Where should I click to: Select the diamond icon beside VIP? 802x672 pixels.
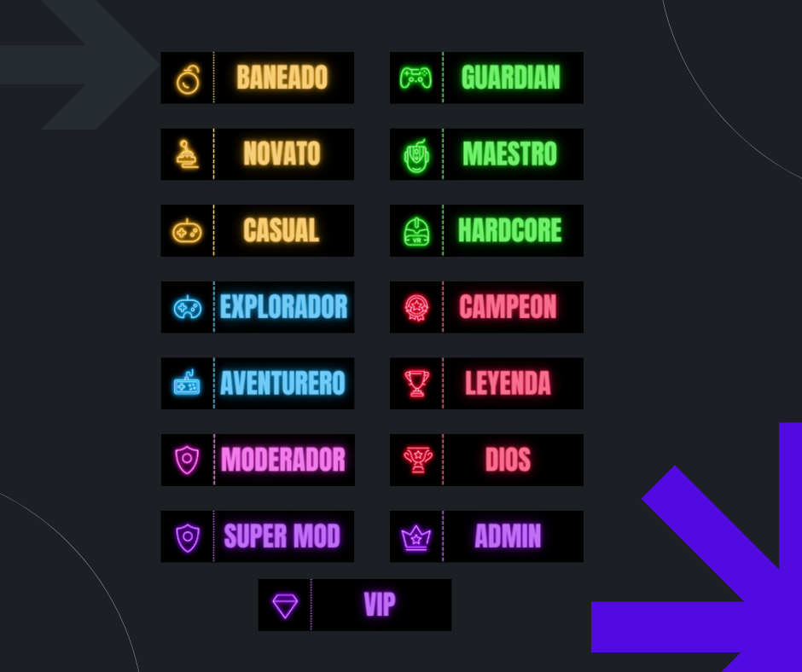285,606
